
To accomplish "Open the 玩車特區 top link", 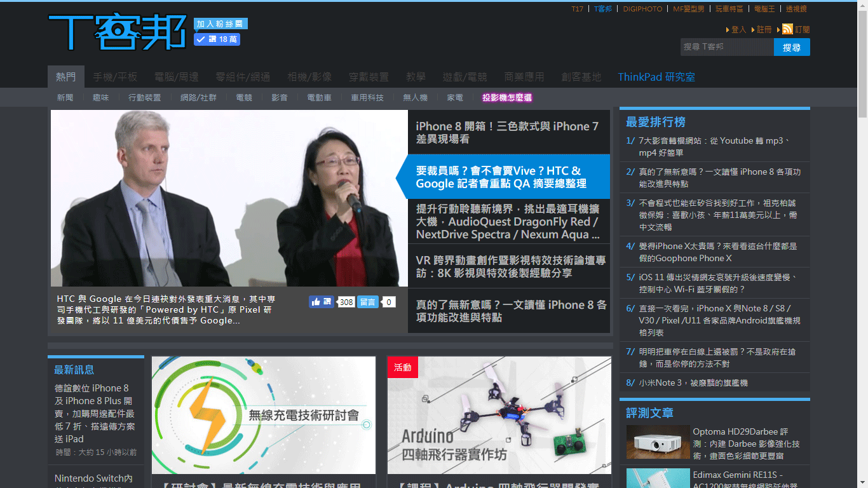I will pyautogui.click(x=729, y=9).
